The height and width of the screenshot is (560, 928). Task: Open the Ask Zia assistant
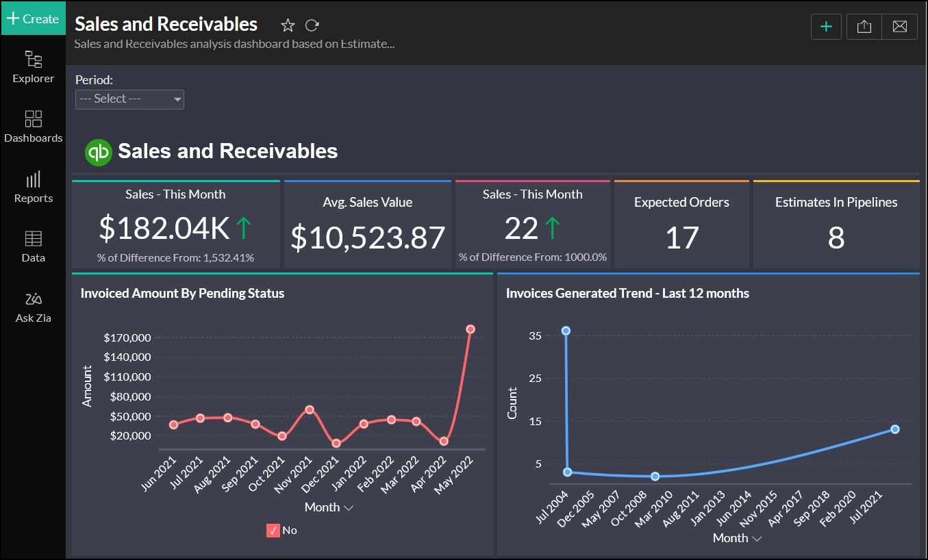(x=33, y=300)
